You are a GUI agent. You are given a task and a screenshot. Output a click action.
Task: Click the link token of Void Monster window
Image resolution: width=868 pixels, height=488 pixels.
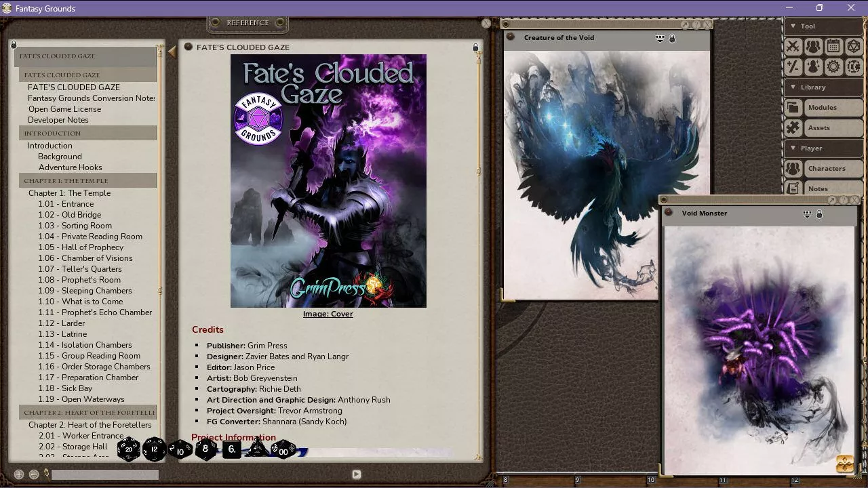click(669, 213)
